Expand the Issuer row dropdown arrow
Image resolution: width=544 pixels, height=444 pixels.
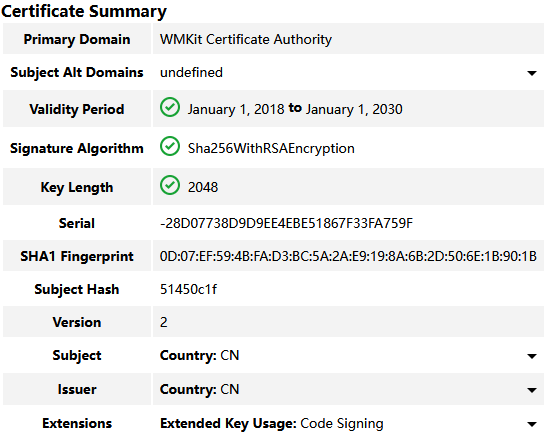(x=532, y=390)
